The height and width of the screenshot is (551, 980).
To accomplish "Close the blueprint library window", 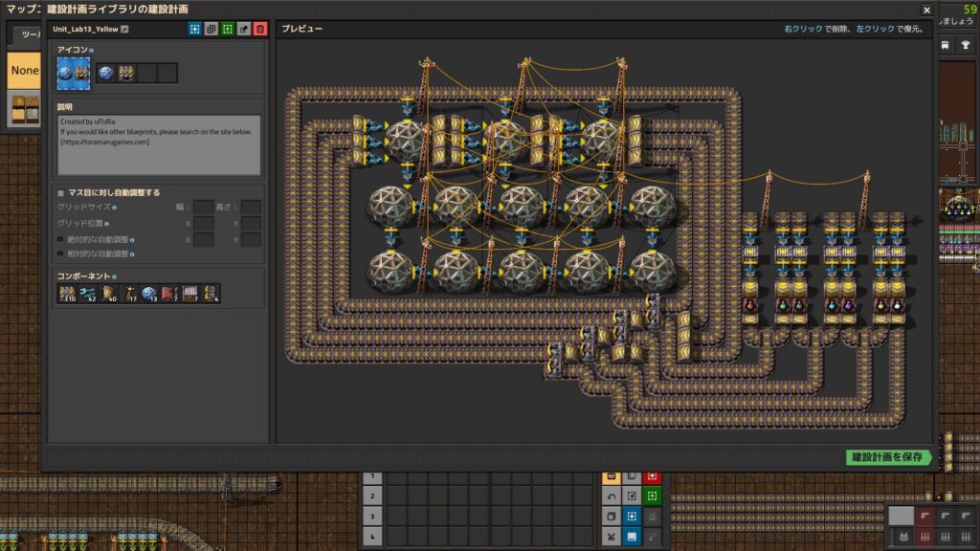I will pos(926,10).
